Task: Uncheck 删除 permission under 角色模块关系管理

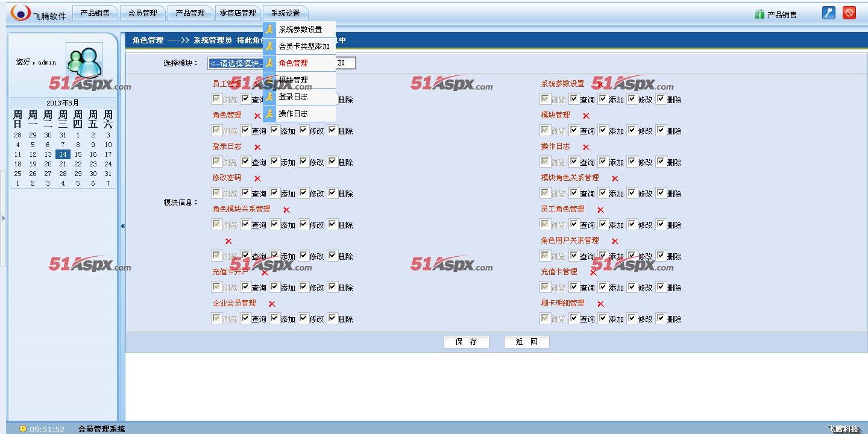Action: pos(333,224)
